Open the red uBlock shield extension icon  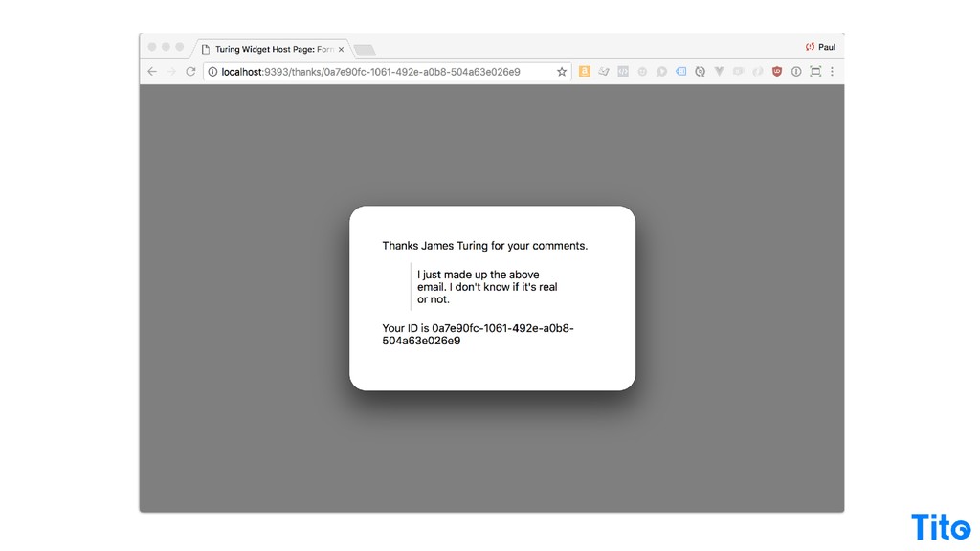(777, 71)
